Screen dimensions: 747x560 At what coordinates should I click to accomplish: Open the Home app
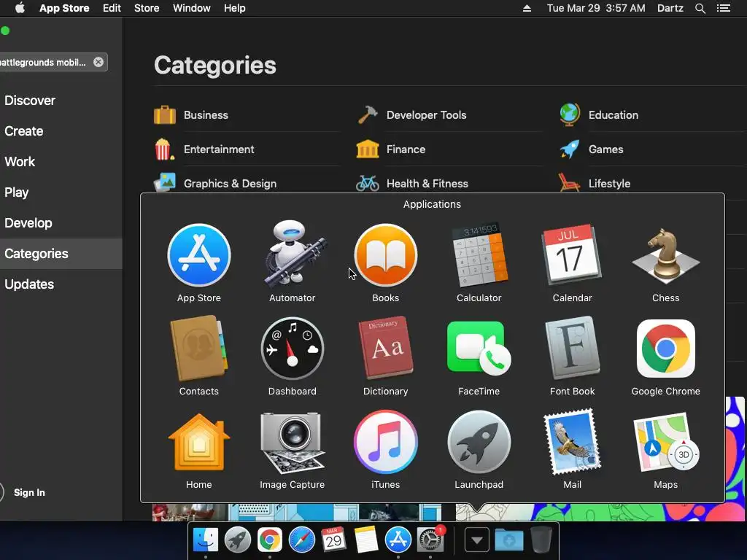199,442
